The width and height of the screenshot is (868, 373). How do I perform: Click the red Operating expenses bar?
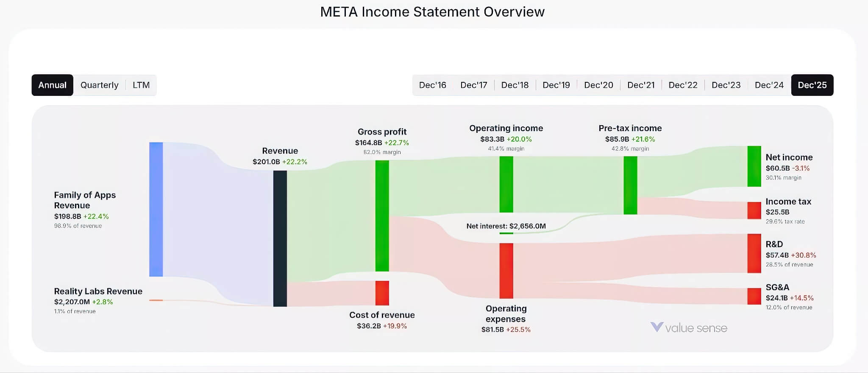point(506,270)
